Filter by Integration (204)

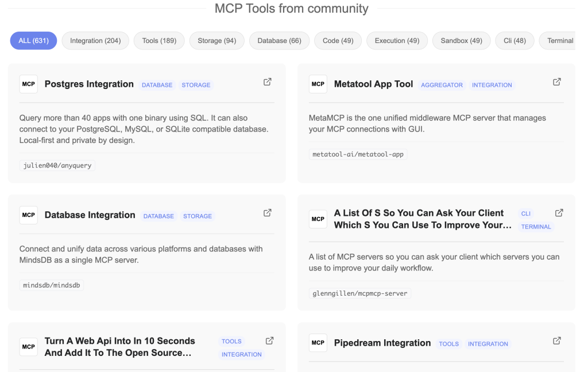coord(95,41)
